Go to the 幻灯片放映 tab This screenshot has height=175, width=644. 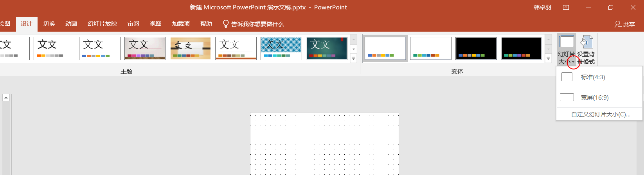102,24
